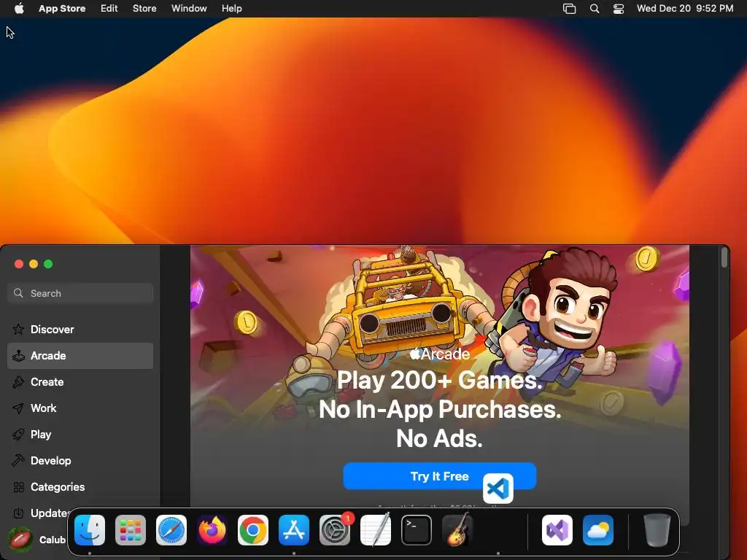Open the Store menu
Screen dimensions: 747x560
[x=144, y=9]
